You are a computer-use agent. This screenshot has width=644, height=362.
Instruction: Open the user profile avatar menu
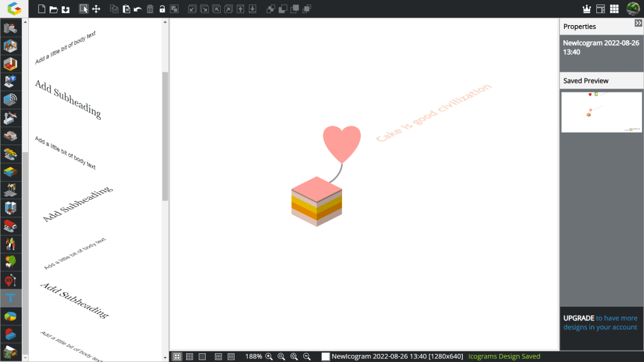coord(633,9)
